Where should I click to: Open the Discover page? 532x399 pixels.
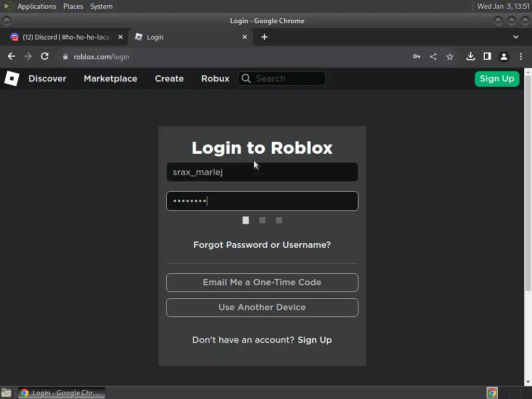coord(47,78)
